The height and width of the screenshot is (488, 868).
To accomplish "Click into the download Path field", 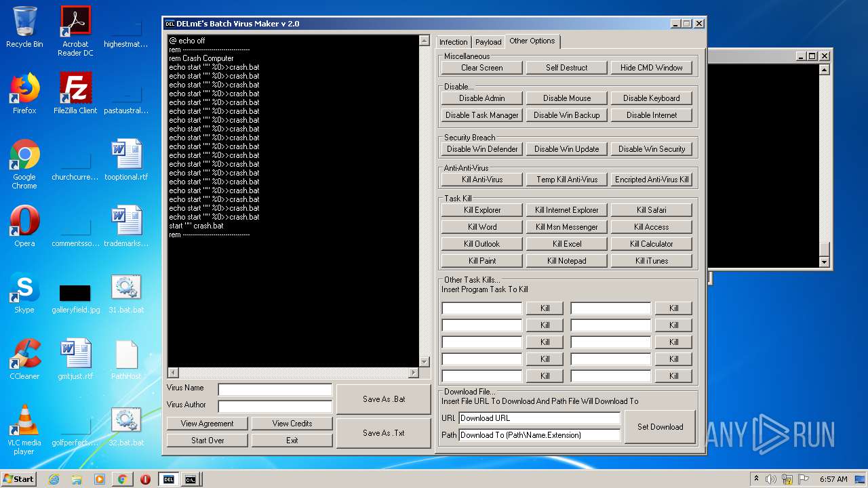I will (x=540, y=435).
